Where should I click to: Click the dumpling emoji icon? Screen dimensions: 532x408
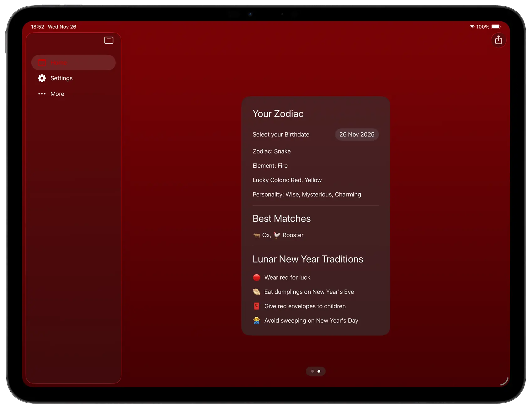tap(257, 292)
